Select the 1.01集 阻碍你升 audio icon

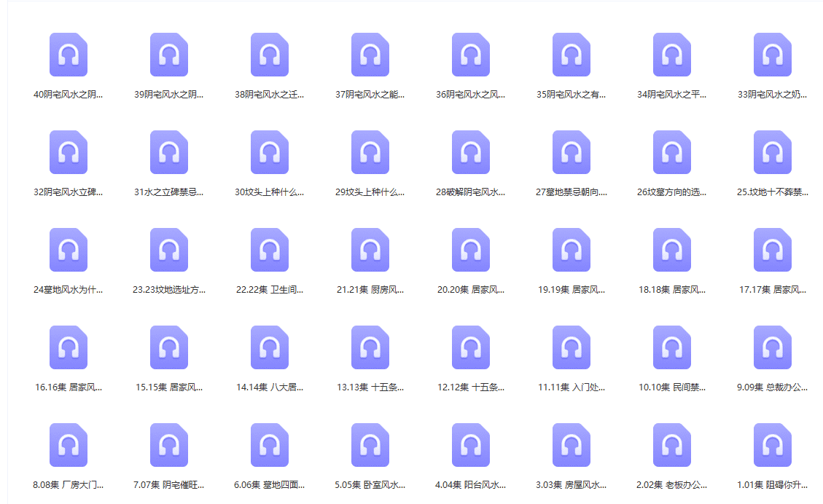[x=773, y=445]
